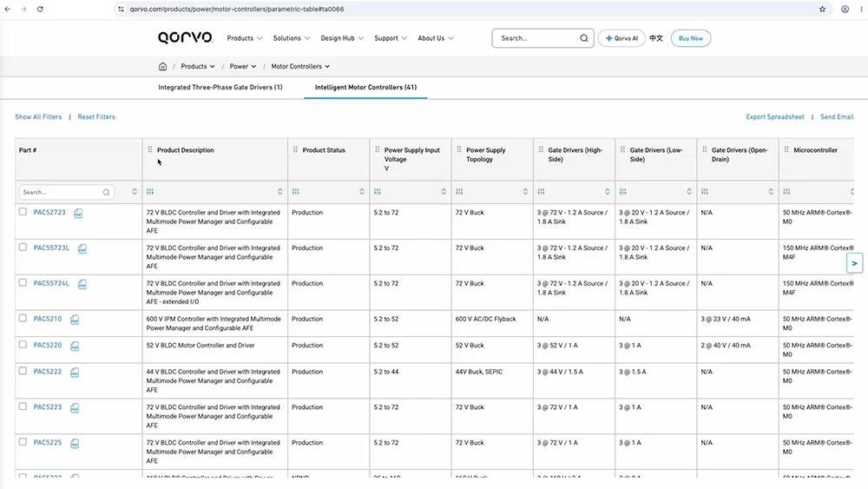Image resolution: width=868 pixels, height=489 pixels.
Task: Open filter icon for Microcontroller column
Action: point(786,192)
